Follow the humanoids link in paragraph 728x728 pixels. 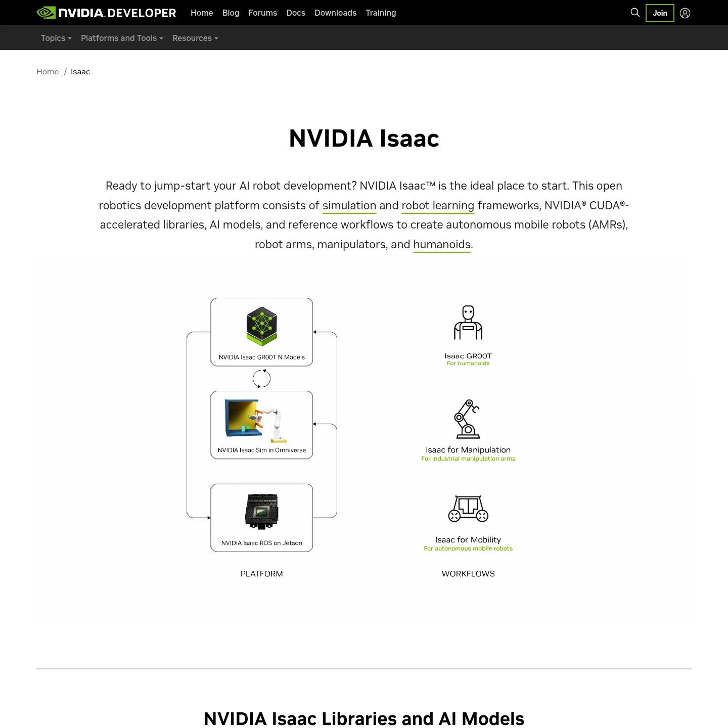pos(442,245)
